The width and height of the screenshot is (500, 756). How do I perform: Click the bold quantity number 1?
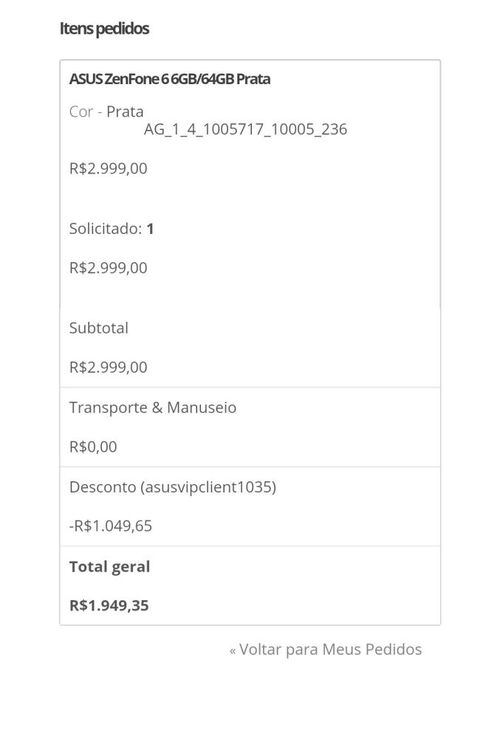150,229
